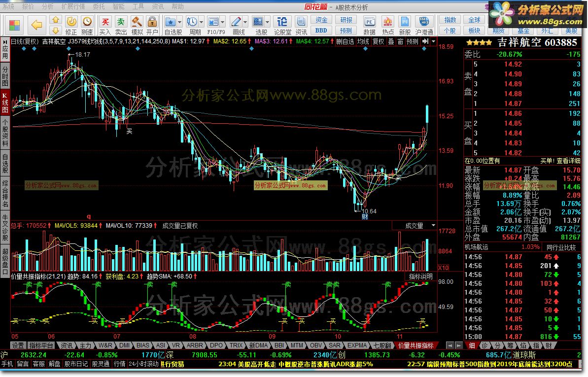This screenshot has width=588, height=377.
Task: Click the 全球 button
Action: (474, 20)
